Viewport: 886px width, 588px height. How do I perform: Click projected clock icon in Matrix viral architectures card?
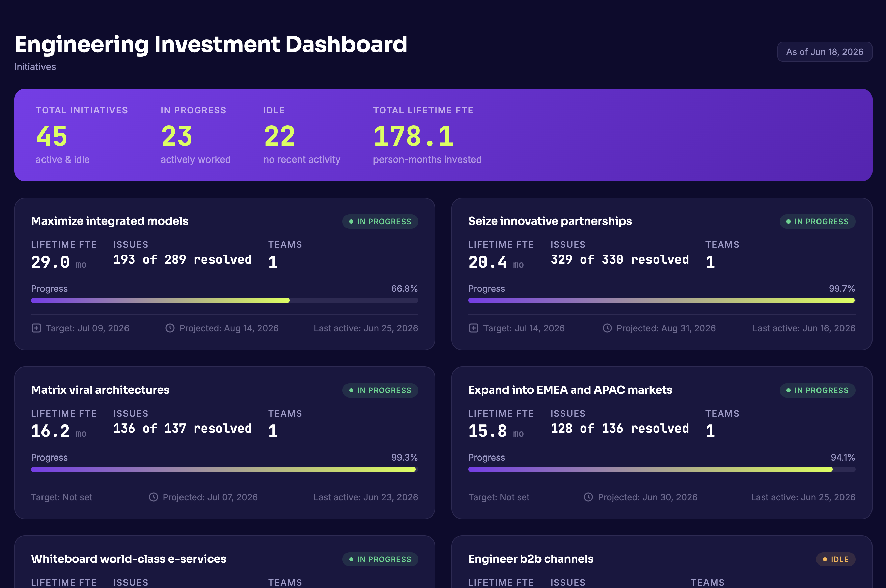click(x=154, y=497)
